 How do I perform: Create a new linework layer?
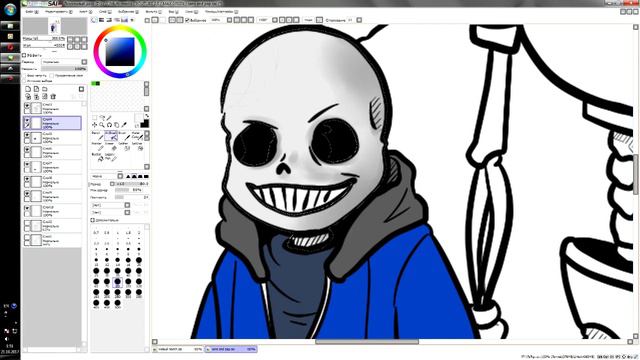(36, 89)
